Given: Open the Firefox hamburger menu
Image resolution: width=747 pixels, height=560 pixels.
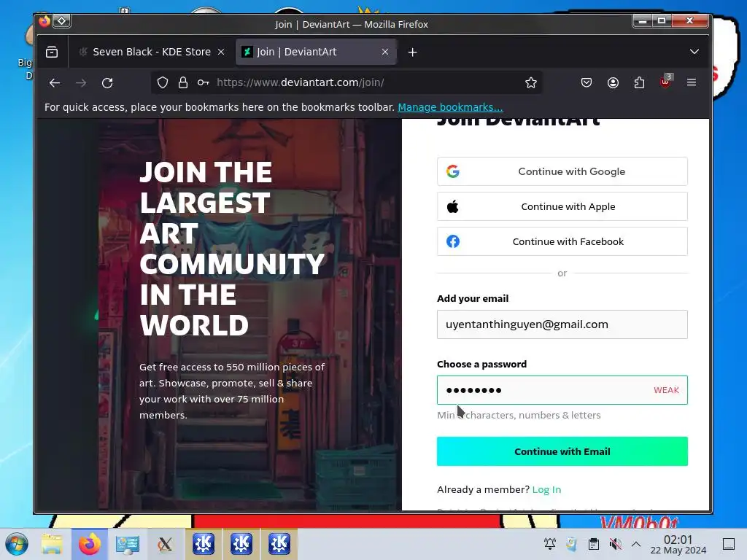Looking at the screenshot, I should [692, 82].
